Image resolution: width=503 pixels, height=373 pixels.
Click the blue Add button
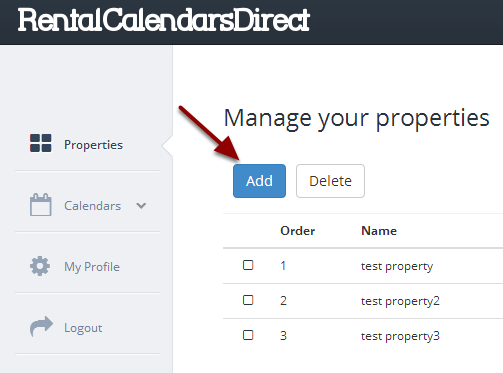(259, 181)
